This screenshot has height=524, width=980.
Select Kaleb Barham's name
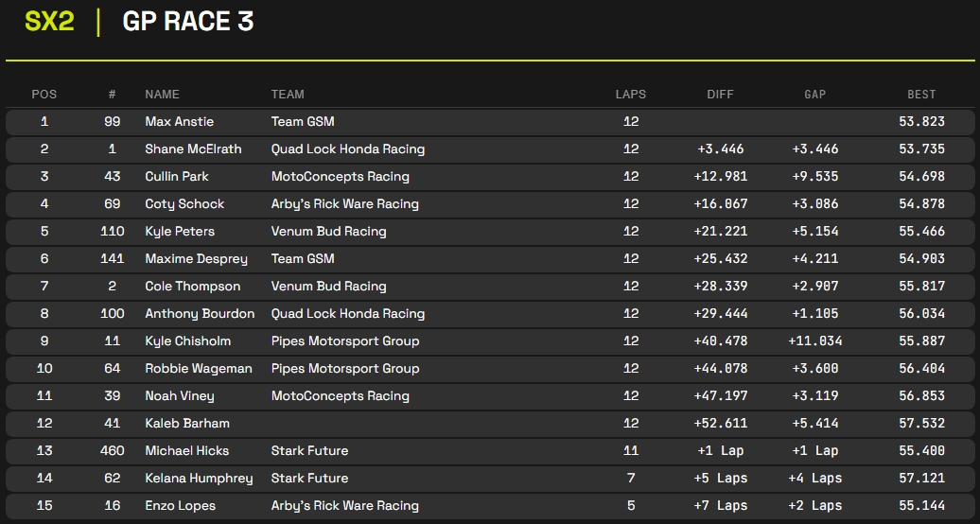pyautogui.click(x=187, y=424)
